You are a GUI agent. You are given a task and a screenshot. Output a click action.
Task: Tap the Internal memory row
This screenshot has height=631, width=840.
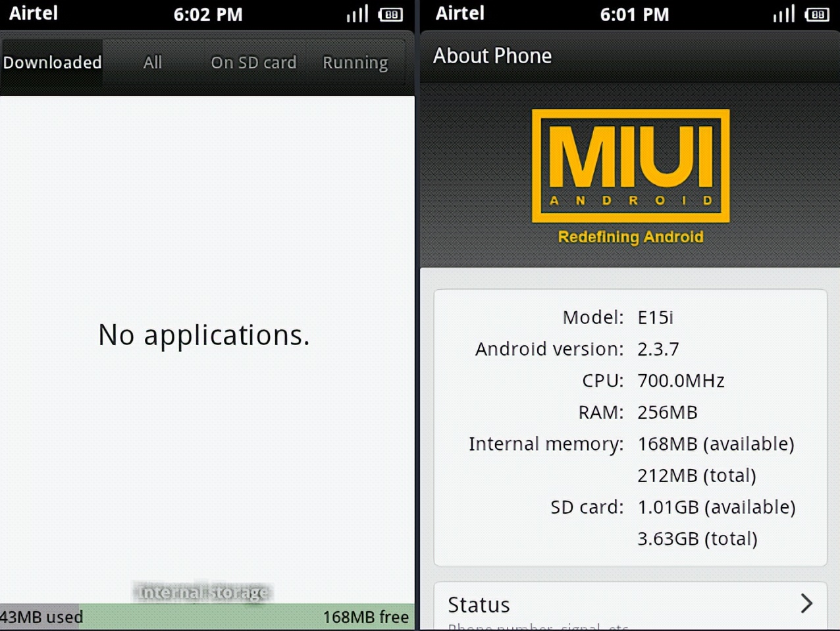tap(631, 444)
